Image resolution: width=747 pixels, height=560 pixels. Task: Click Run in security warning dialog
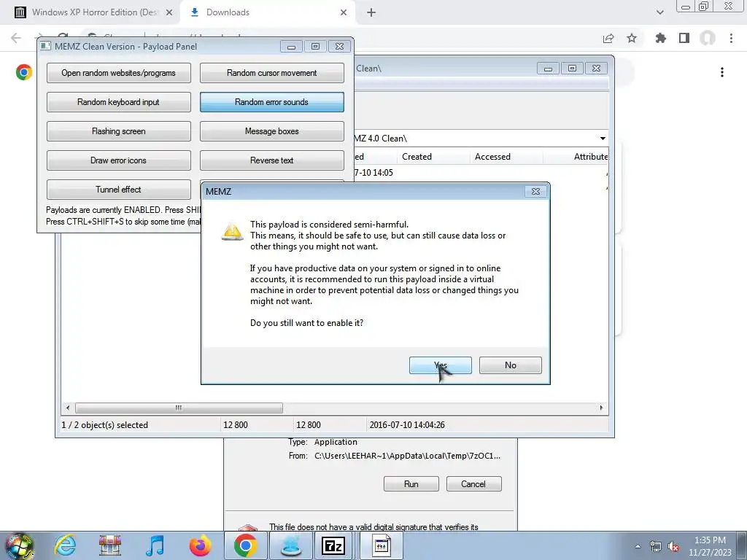(411, 484)
